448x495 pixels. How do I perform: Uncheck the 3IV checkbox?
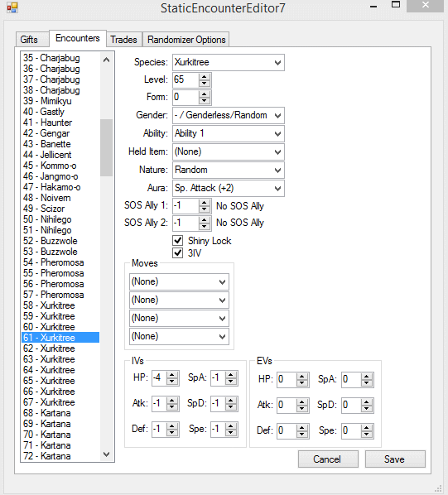coord(178,252)
